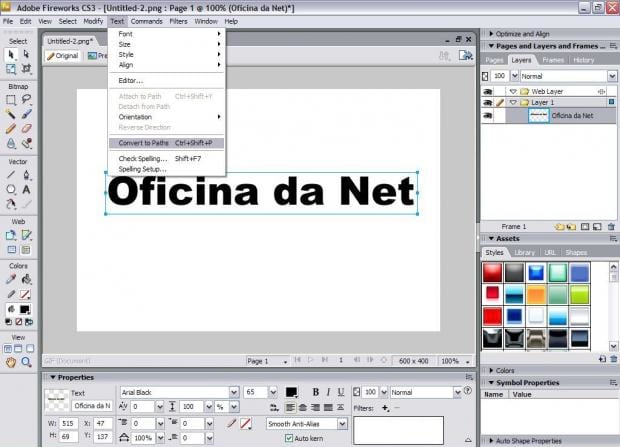Switch to the Frames tab

(x=553, y=60)
